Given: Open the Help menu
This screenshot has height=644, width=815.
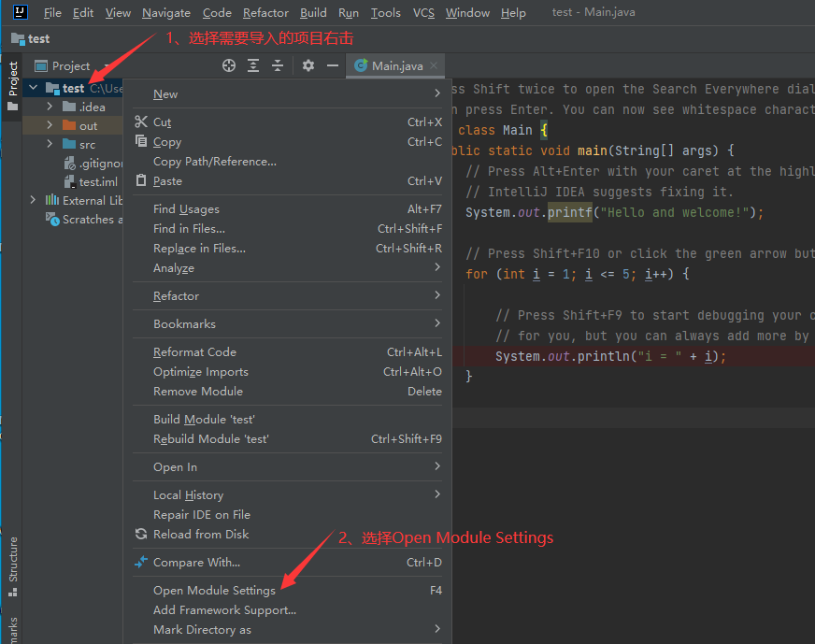Looking at the screenshot, I should pyautogui.click(x=513, y=12).
